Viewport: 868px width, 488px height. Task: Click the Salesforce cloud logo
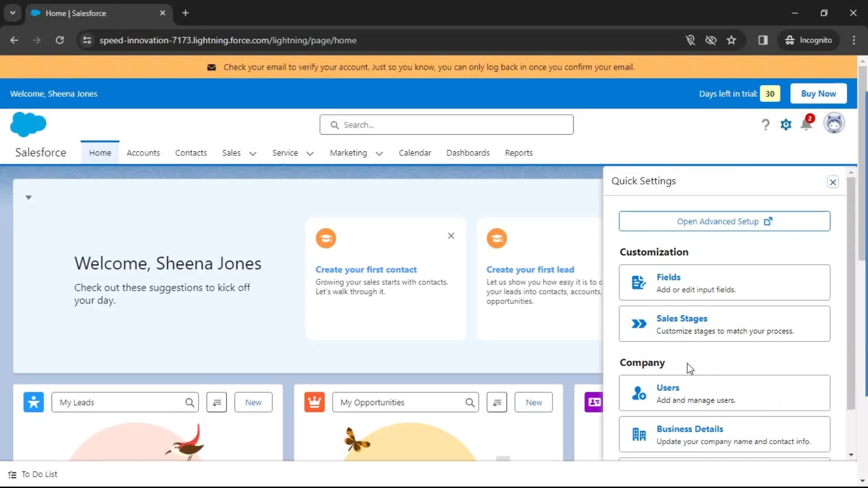(28, 124)
